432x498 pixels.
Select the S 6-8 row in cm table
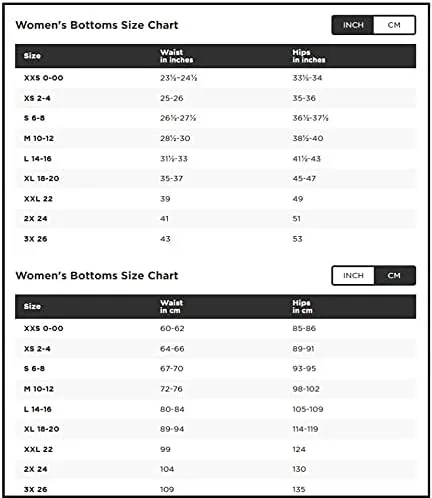pos(215,369)
